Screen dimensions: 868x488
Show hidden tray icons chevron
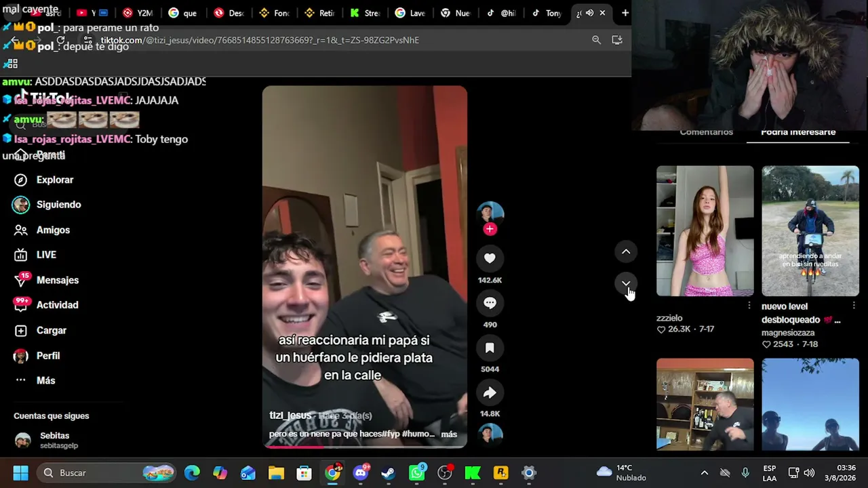(x=704, y=472)
